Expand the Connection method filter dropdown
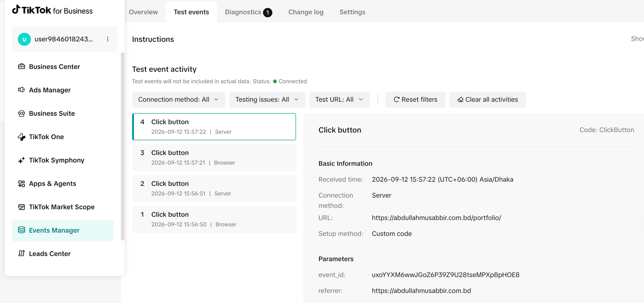Viewport: 644px width, 303px height. point(179,99)
